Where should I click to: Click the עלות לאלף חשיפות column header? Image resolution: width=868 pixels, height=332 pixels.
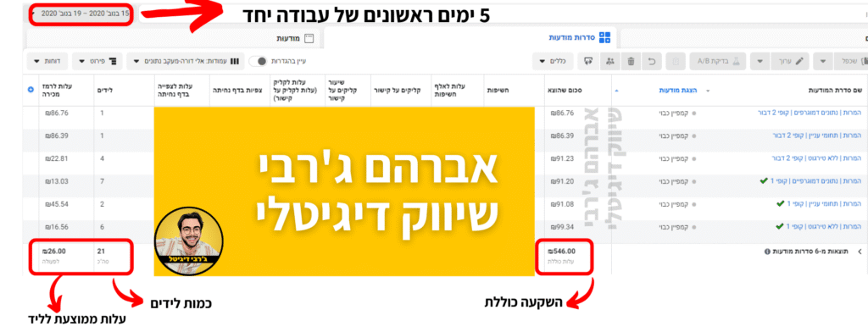point(450,89)
